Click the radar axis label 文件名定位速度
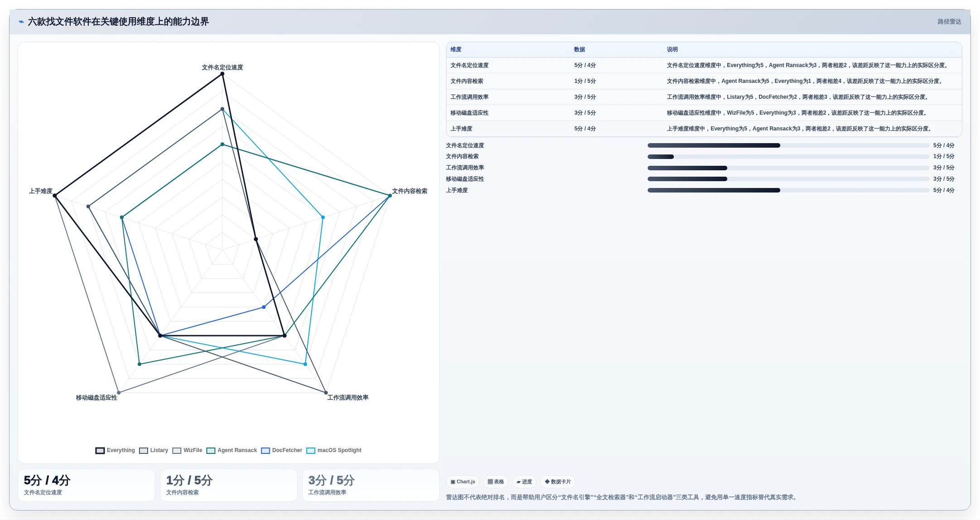The height and width of the screenshot is (520, 980). [x=222, y=67]
